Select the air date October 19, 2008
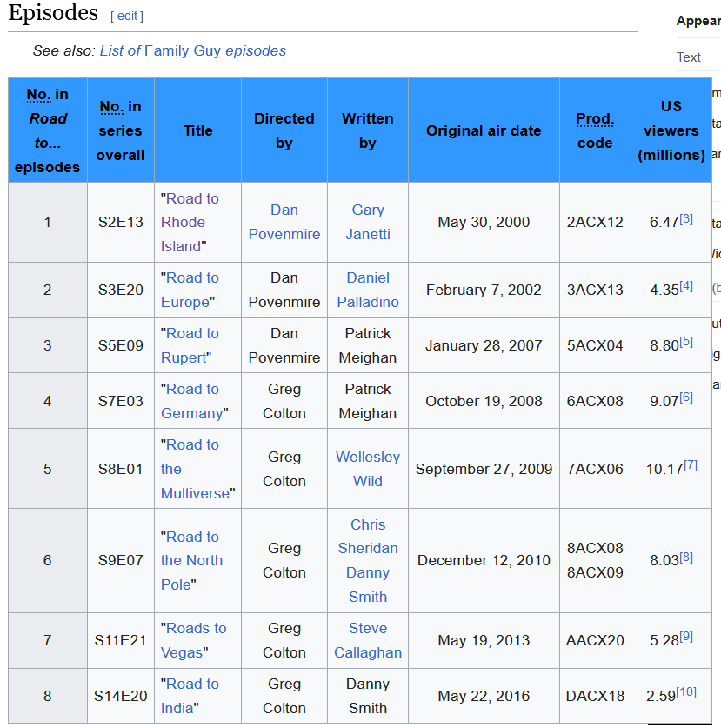The height and width of the screenshot is (728, 721). click(x=484, y=401)
